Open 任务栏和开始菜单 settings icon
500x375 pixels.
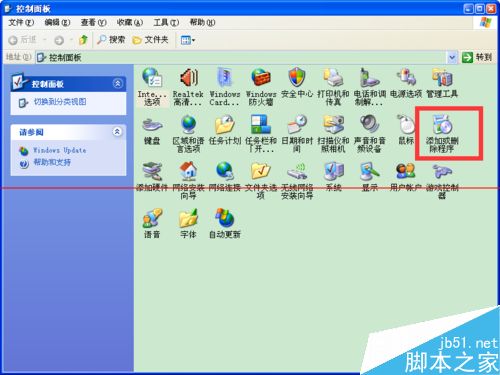(x=261, y=133)
